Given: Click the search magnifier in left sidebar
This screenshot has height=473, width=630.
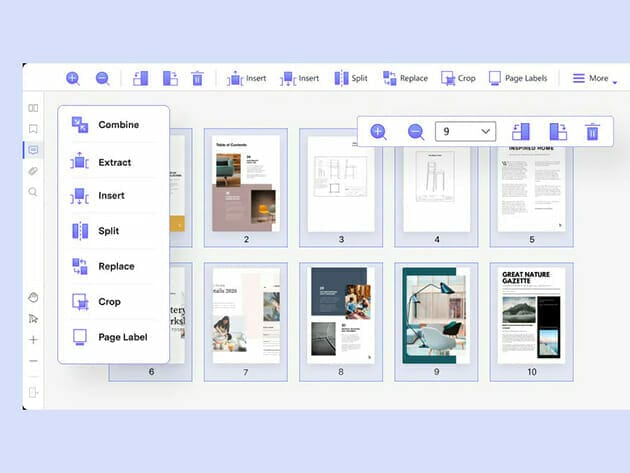Looking at the screenshot, I should (x=33, y=192).
